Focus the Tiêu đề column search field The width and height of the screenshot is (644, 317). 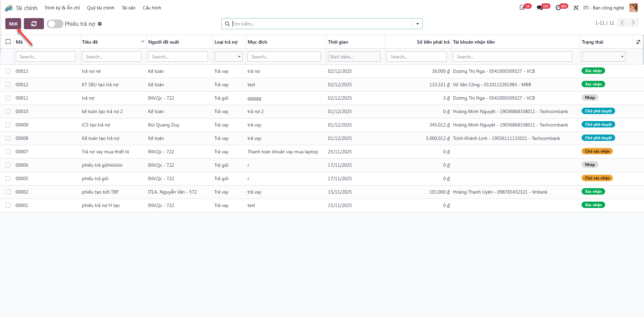[112, 57]
